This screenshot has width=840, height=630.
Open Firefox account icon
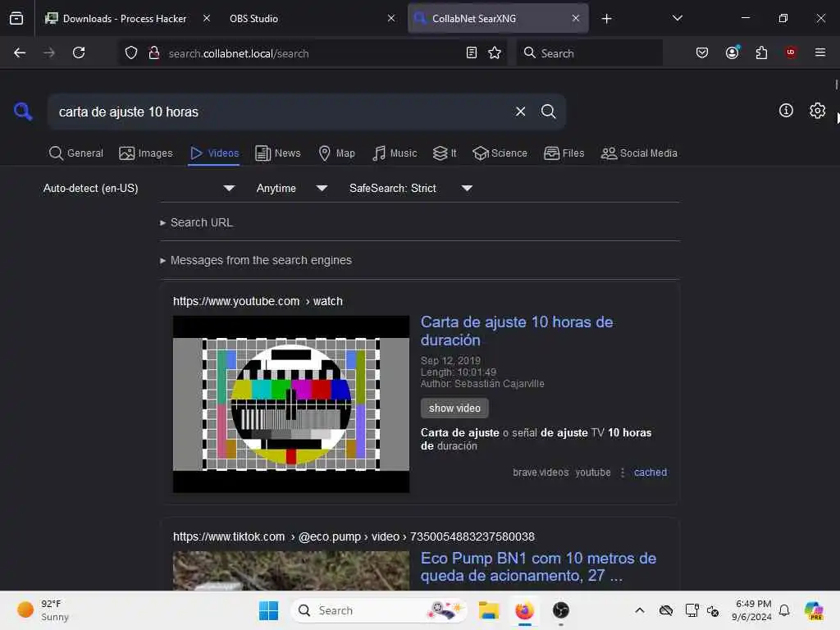(733, 52)
